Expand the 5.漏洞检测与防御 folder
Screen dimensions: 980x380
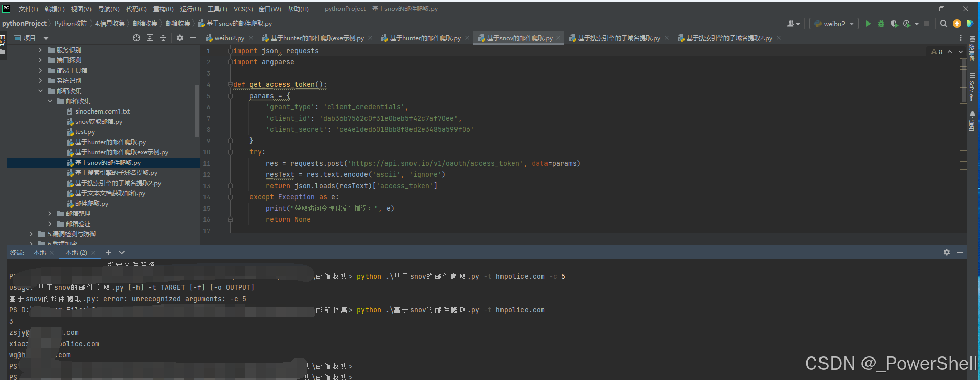pyautogui.click(x=31, y=234)
